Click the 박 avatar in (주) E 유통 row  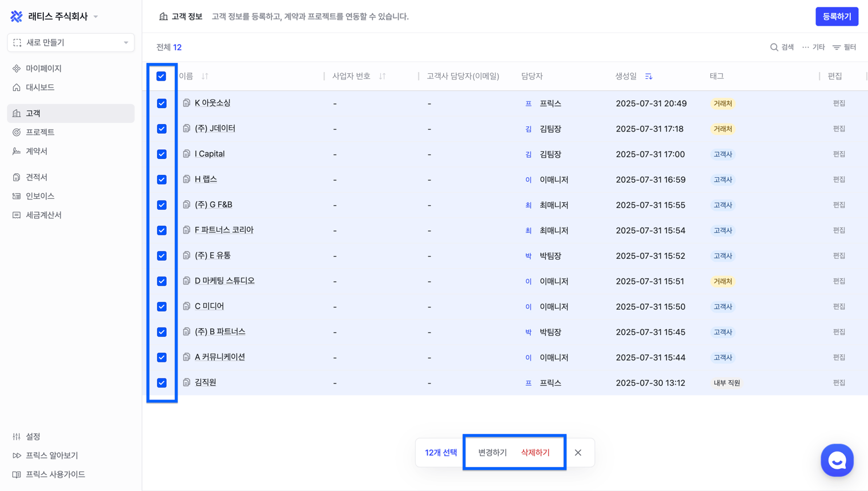[528, 256]
